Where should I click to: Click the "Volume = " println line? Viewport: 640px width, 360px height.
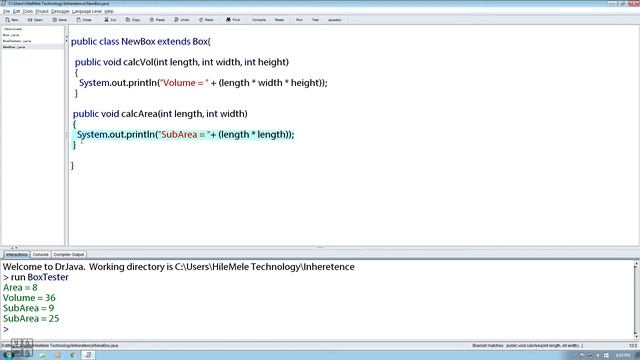pyautogui.click(x=203, y=83)
